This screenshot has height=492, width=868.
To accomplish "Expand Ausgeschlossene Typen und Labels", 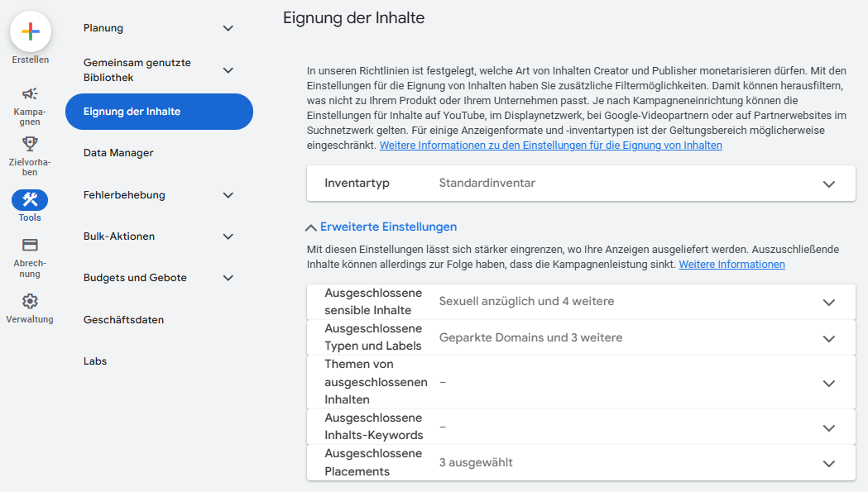I will (x=828, y=337).
